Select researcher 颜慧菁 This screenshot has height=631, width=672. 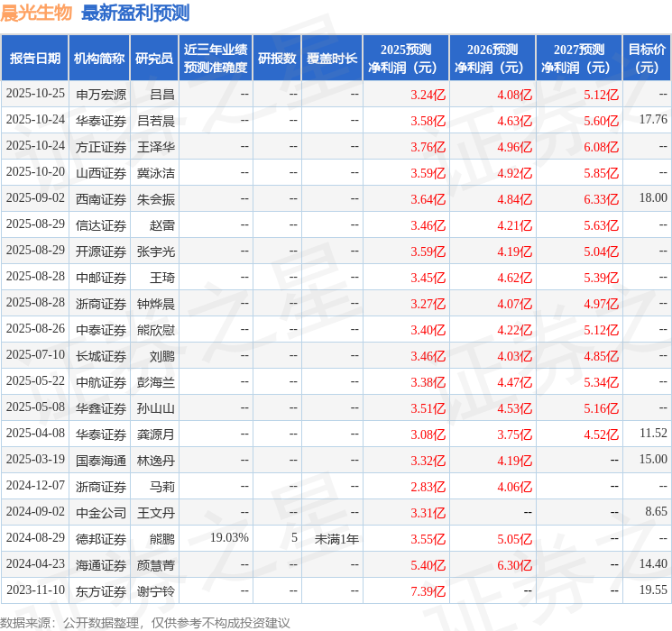click(156, 564)
